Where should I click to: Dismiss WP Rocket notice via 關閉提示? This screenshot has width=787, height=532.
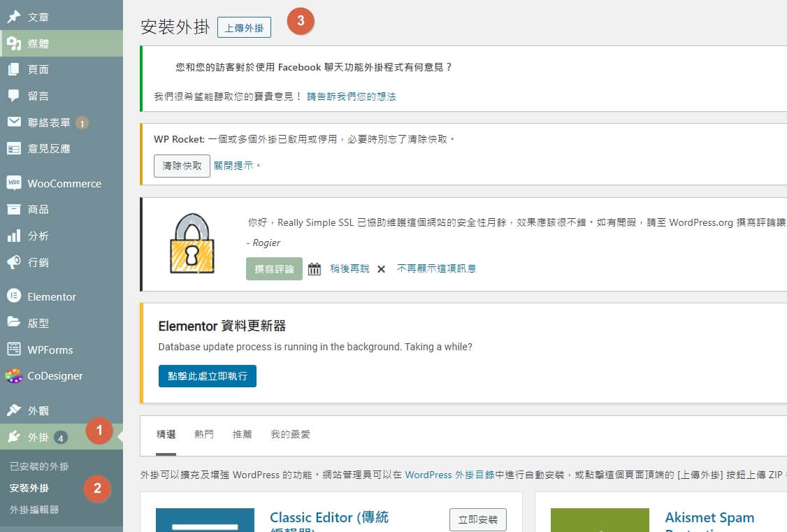[233, 166]
